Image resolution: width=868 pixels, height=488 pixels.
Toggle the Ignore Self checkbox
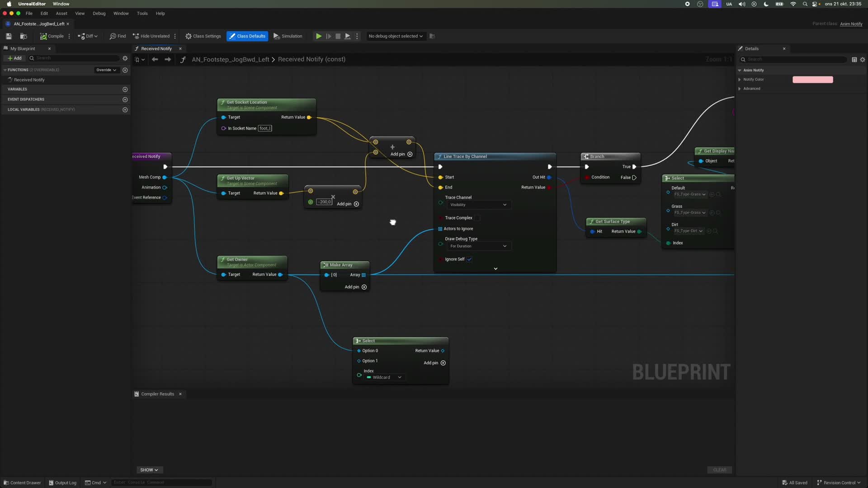pyautogui.click(x=469, y=259)
